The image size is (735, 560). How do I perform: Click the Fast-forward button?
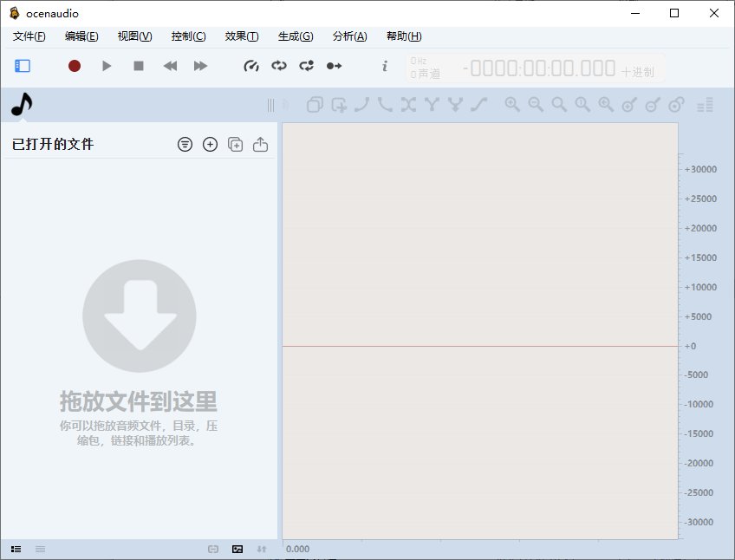[200, 66]
